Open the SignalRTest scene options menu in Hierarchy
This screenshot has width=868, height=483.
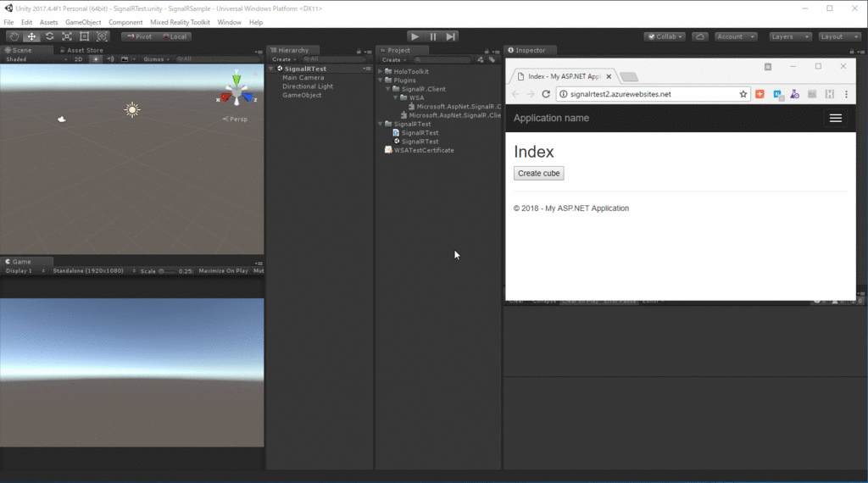(x=366, y=69)
